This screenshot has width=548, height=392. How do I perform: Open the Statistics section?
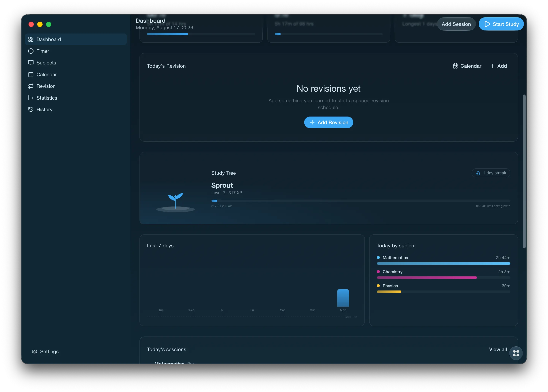(x=76, y=98)
